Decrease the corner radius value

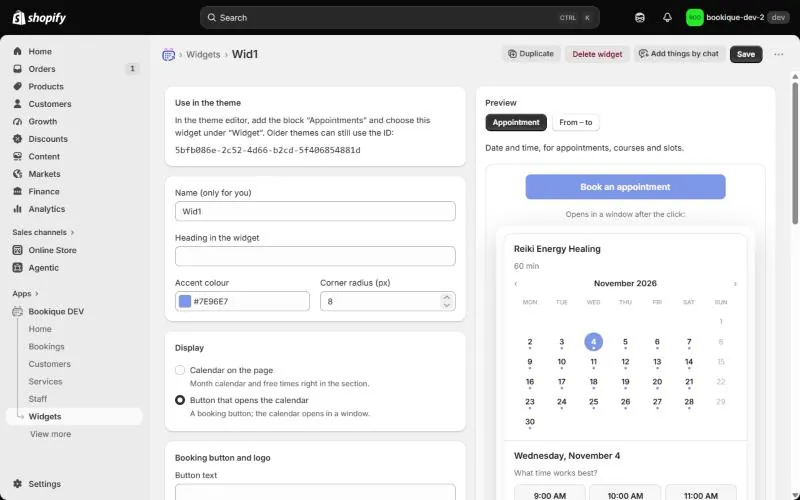pyautogui.click(x=447, y=305)
